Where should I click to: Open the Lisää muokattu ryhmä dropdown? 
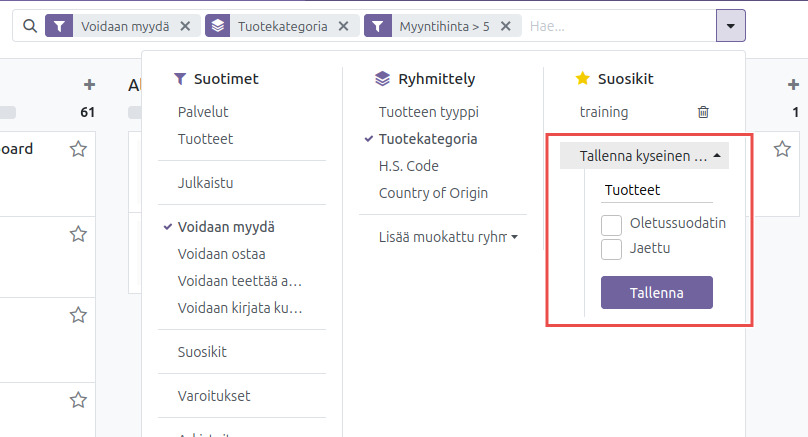pyautogui.click(x=448, y=237)
